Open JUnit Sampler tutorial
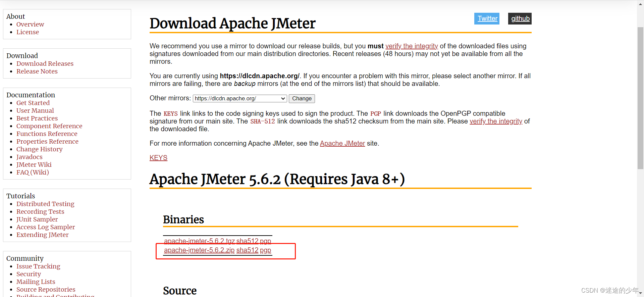Screen dimensions: 644x297 coord(37,219)
